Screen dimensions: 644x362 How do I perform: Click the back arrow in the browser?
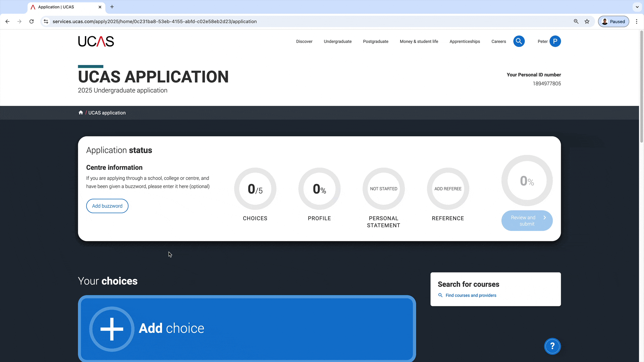7,21
